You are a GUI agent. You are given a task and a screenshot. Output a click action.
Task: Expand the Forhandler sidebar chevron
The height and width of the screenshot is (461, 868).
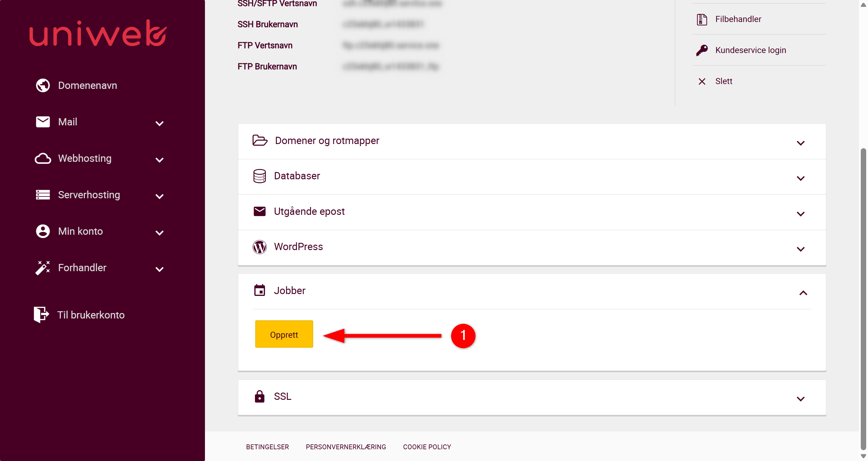[159, 269]
